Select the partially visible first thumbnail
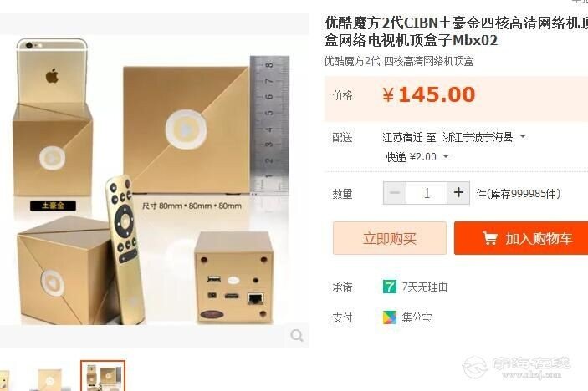The height and width of the screenshot is (391, 588). click(x=4, y=380)
